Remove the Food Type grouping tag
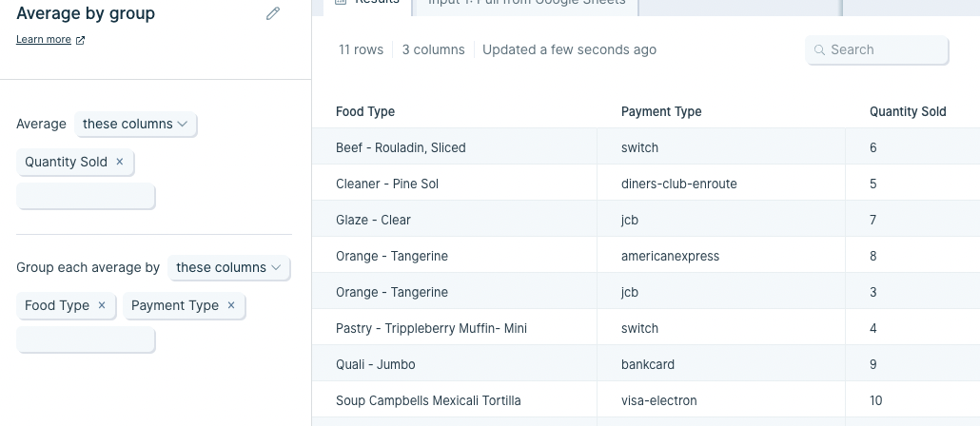The image size is (980, 426). (x=102, y=305)
